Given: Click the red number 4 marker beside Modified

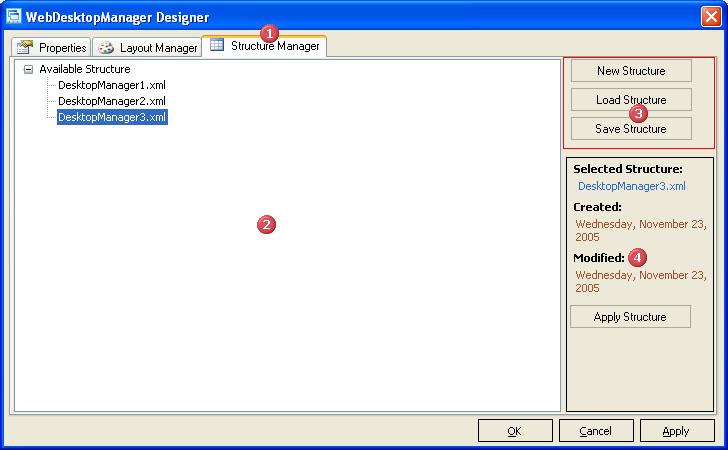Looking at the screenshot, I should (638, 257).
